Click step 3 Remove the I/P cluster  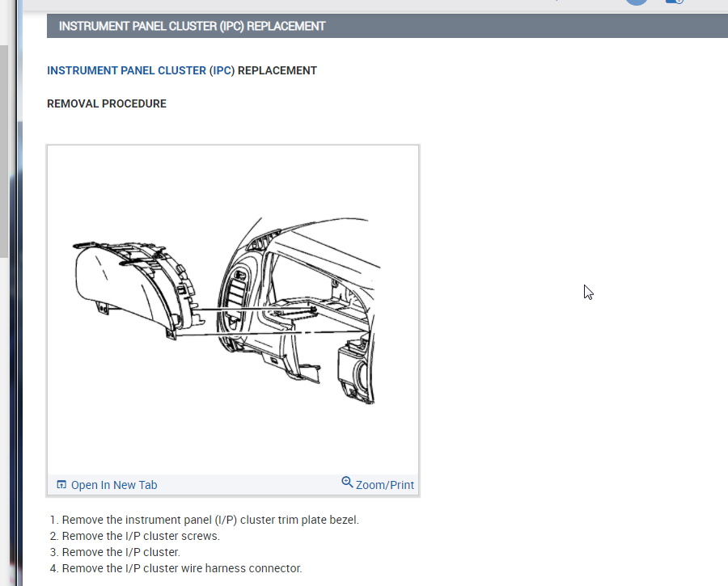(115, 552)
